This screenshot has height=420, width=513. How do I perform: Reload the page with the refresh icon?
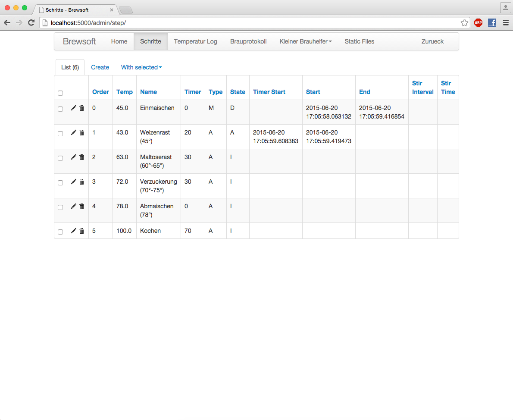click(31, 23)
